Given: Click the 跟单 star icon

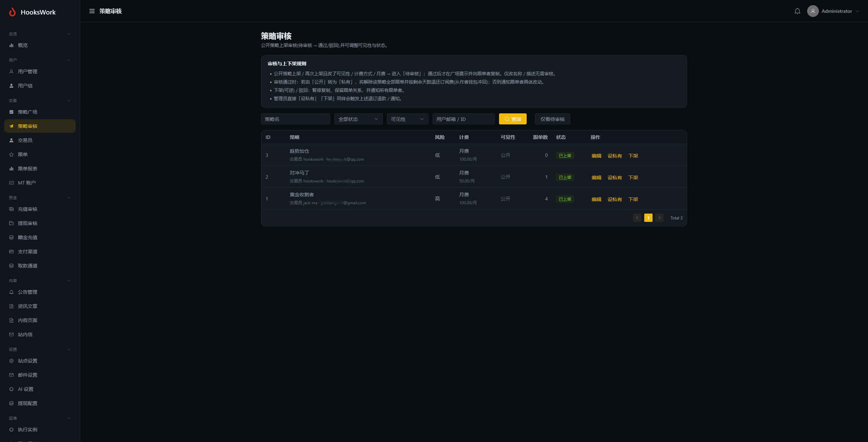Looking at the screenshot, I should (11, 154).
